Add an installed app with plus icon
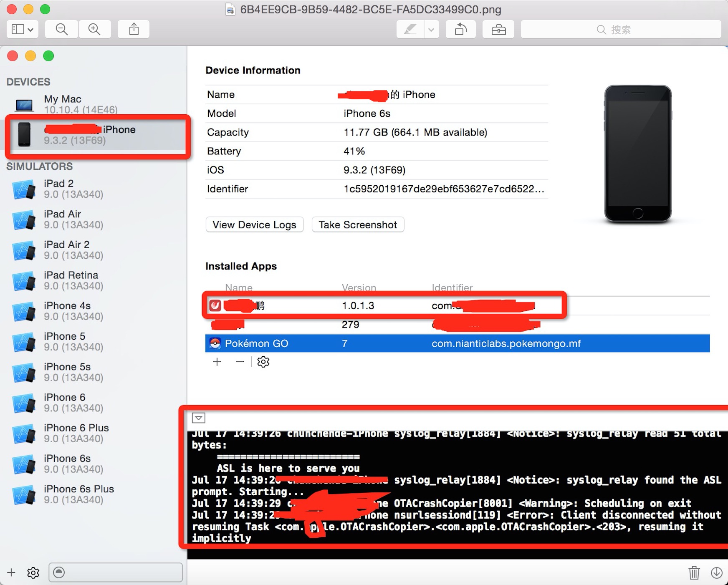The width and height of the screenshot is (728, 585). click(217, 362)
